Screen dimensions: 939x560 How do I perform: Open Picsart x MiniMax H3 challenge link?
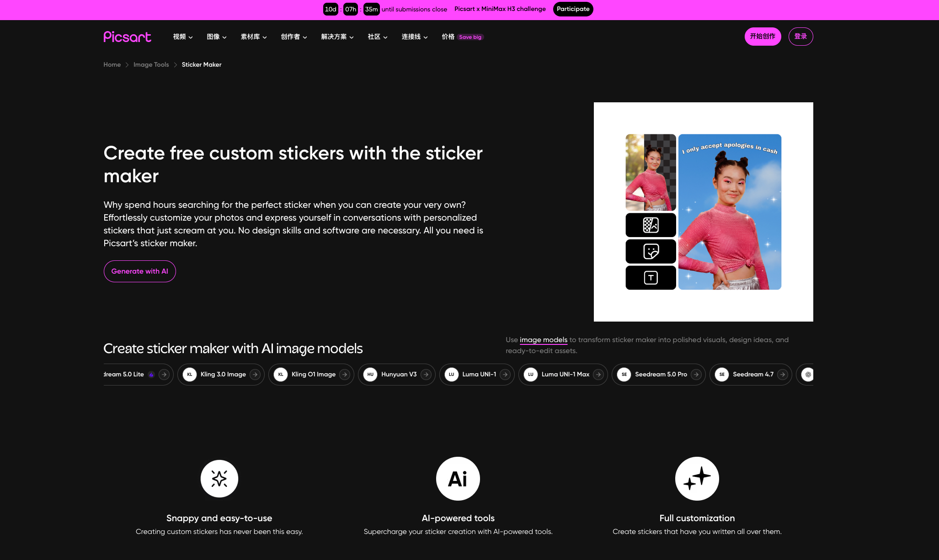[x=500, y=9]
